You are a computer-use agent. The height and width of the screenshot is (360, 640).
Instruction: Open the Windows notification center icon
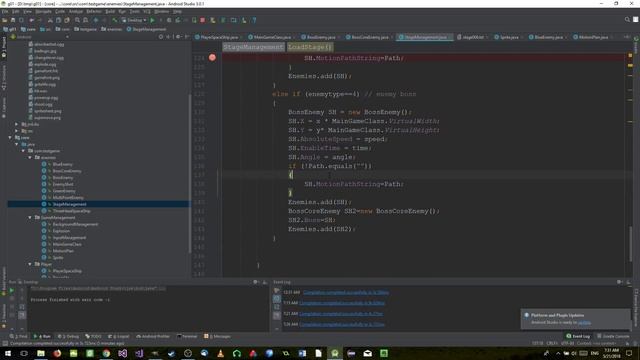click(x=629, y=353)
